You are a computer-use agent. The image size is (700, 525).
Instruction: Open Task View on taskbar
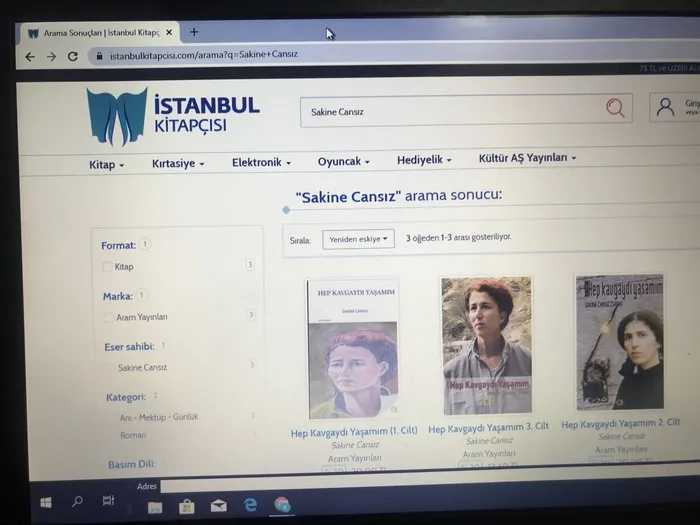pyautogui.click(x=108, y=500)
